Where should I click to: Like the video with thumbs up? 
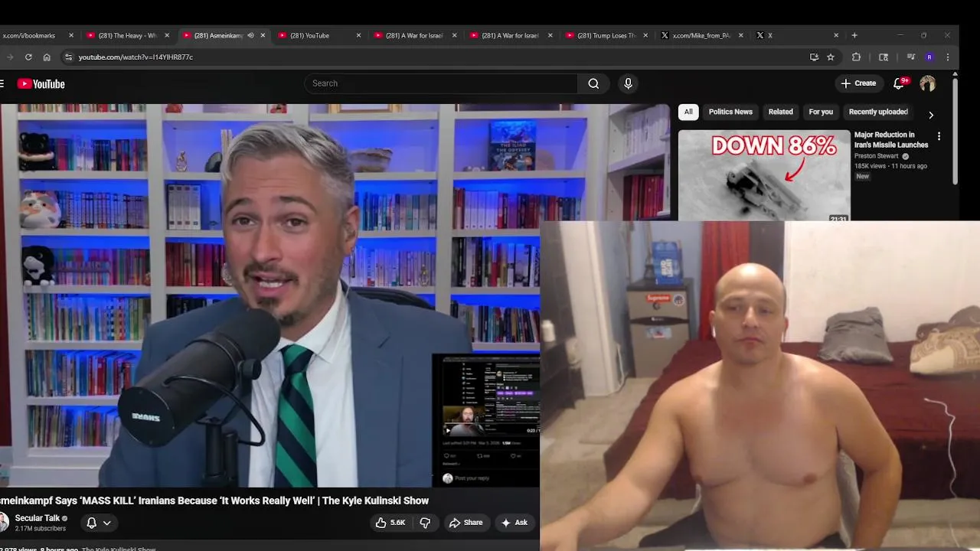tap(390, 523)
